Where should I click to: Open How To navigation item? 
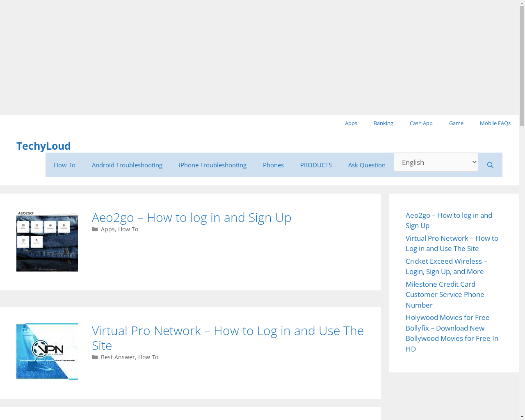(64, 165)
